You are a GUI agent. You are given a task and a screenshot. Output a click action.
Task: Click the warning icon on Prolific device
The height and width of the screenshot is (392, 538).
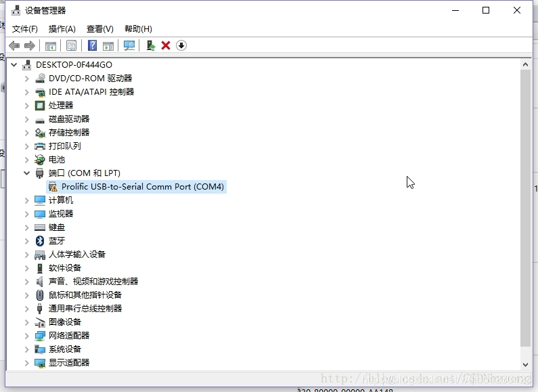click(x=53, y=187)
